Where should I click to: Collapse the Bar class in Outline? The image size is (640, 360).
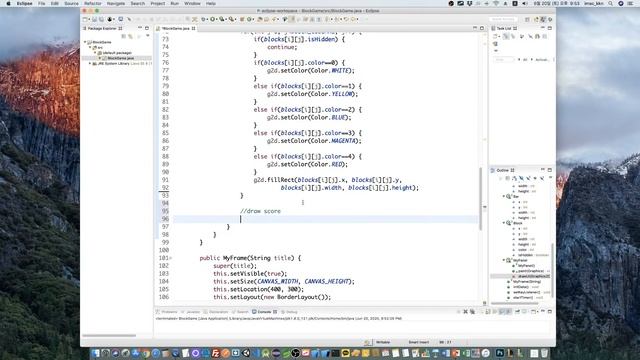[504, 196]
